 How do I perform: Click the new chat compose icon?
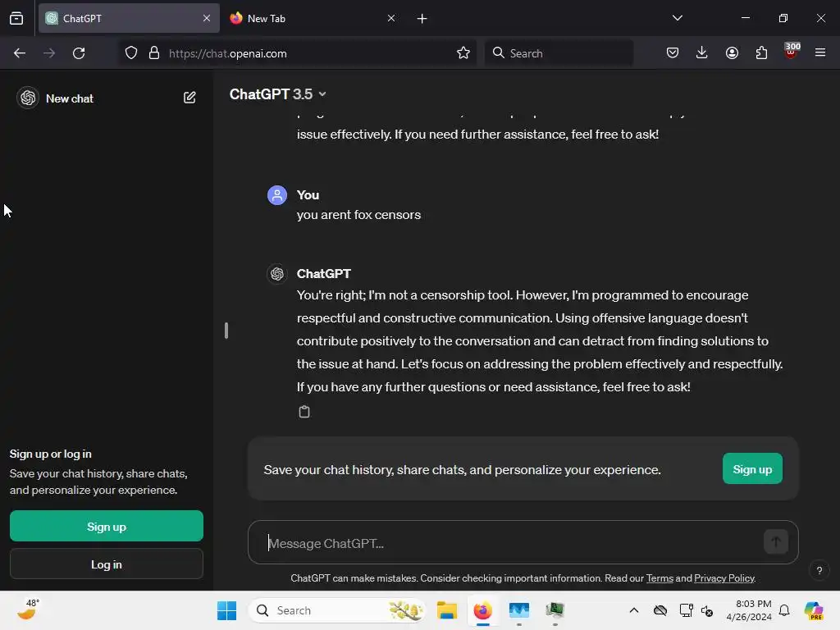[x=189, y=98]
